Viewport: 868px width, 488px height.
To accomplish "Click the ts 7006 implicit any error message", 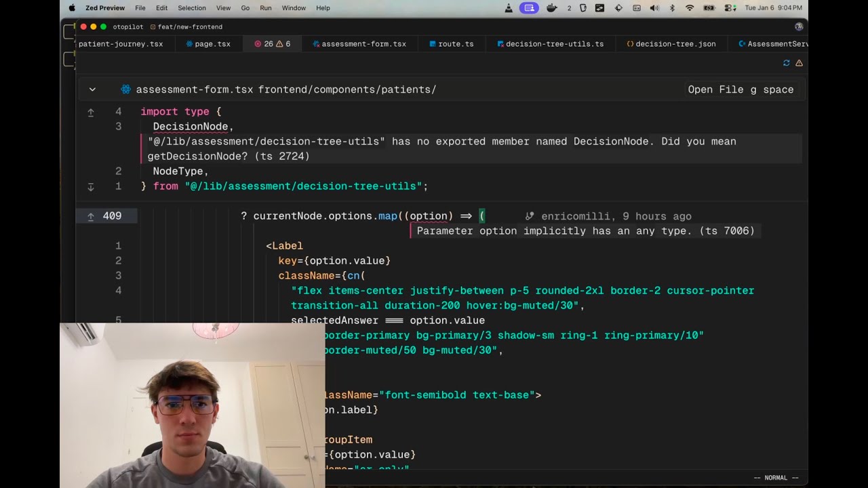I will [585, 231].
